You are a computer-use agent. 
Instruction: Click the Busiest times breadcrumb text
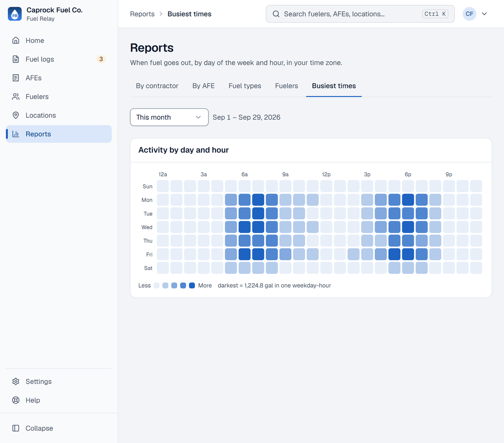[x=189, y=14]
